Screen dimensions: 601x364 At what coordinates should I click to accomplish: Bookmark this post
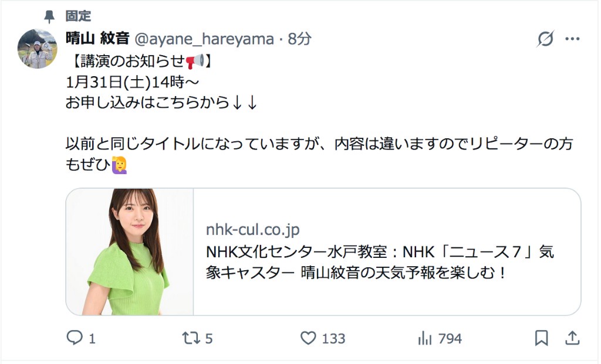(542, 338)
